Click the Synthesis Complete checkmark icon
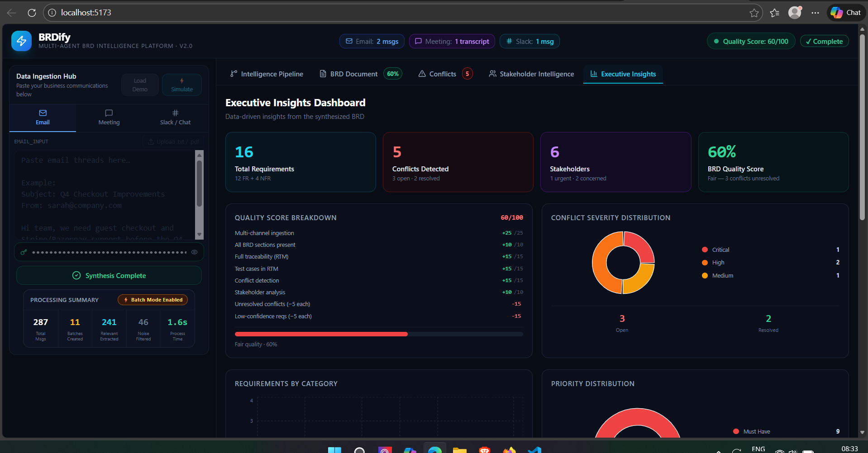The height and width of the screenshot is (453, 868). (76, 275)
